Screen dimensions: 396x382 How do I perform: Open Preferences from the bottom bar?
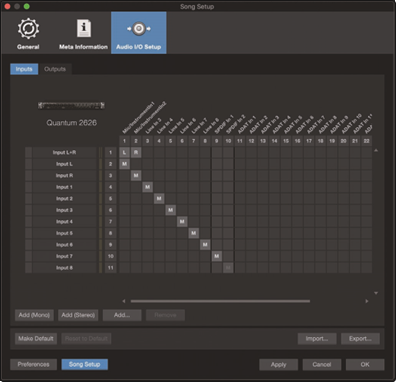pyautogui.click(x=33, y=364)
